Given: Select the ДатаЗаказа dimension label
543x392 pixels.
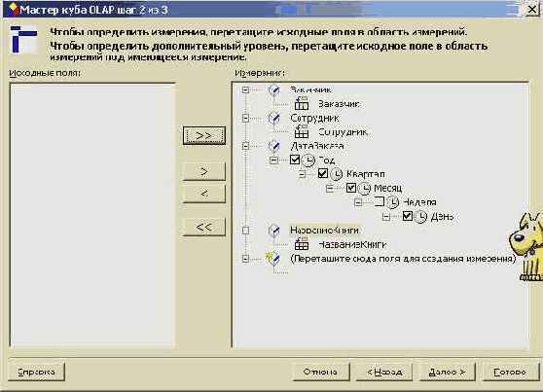Looking at the screenshot, I should point(317,146).
